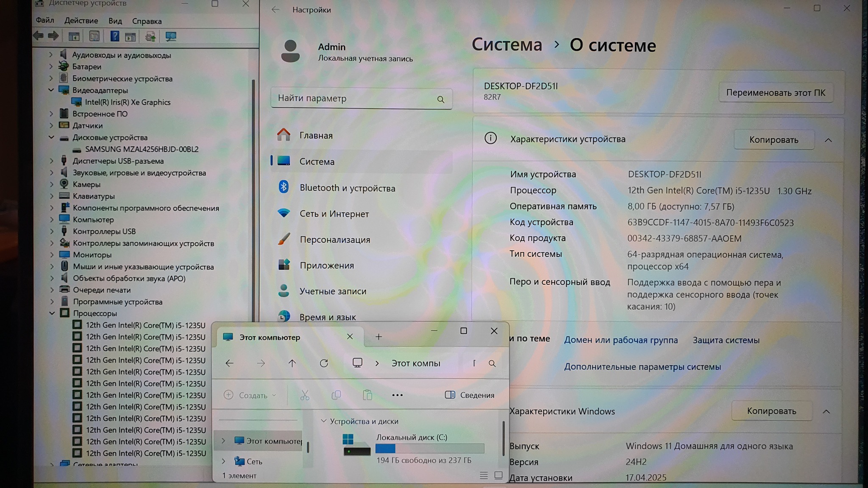Click the scan for hardware changes icon
This screenshot has width=868, height=488.
coord(171,36)
